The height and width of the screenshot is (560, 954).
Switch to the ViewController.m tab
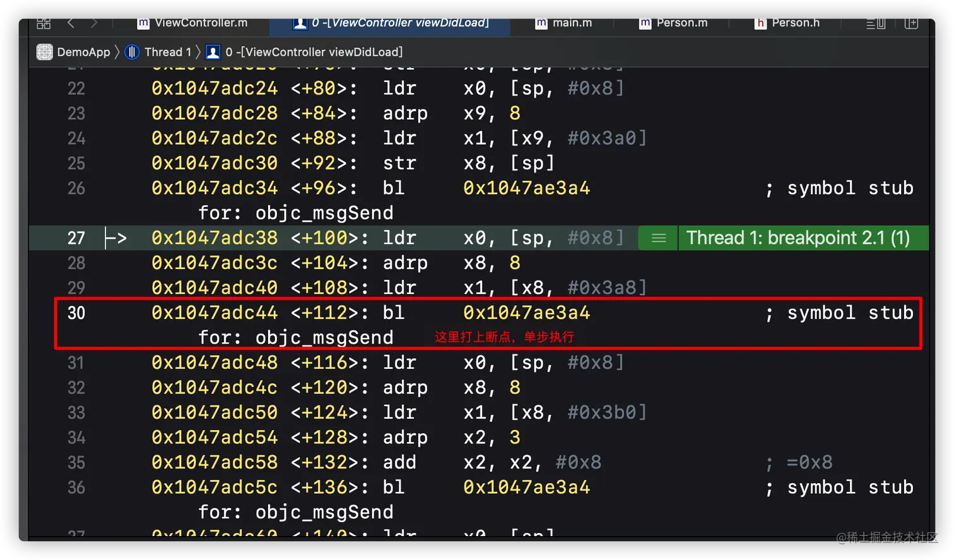point(192,23)
